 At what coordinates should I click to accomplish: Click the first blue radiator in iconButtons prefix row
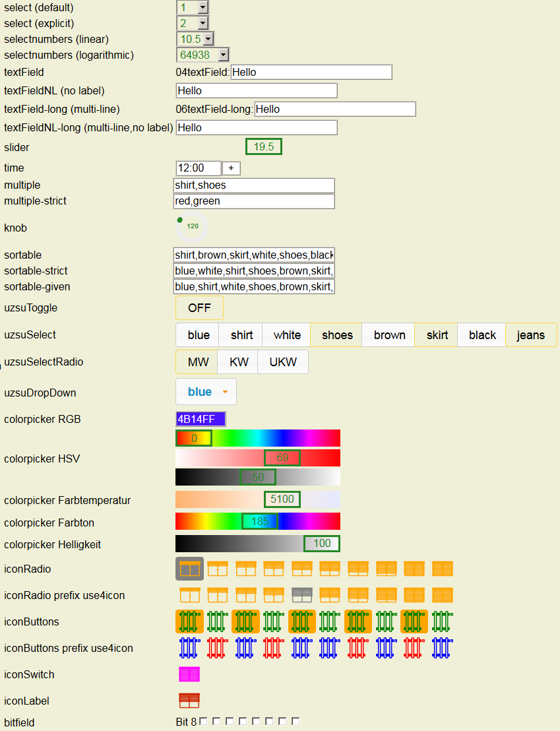pyautogui.click(x=189, y=648)
